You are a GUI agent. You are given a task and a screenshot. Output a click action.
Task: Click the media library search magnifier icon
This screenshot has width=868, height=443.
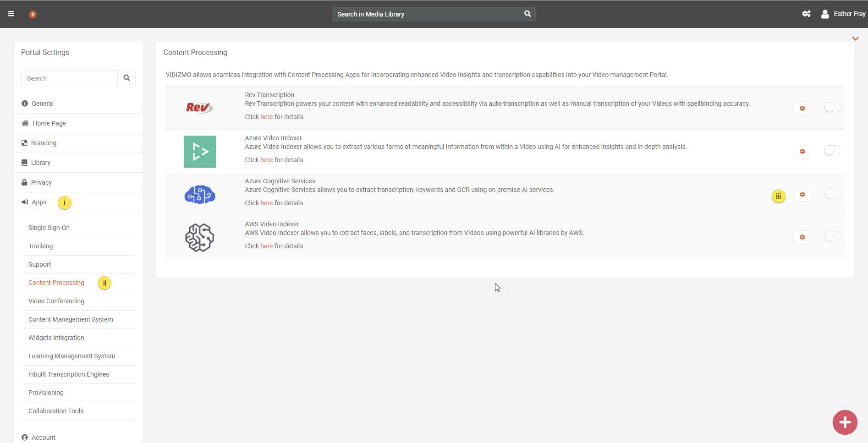(x=527, y=14)
